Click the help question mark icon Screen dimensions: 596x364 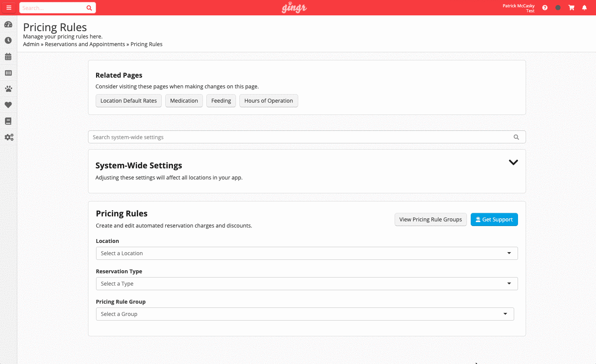coord(545,8)
